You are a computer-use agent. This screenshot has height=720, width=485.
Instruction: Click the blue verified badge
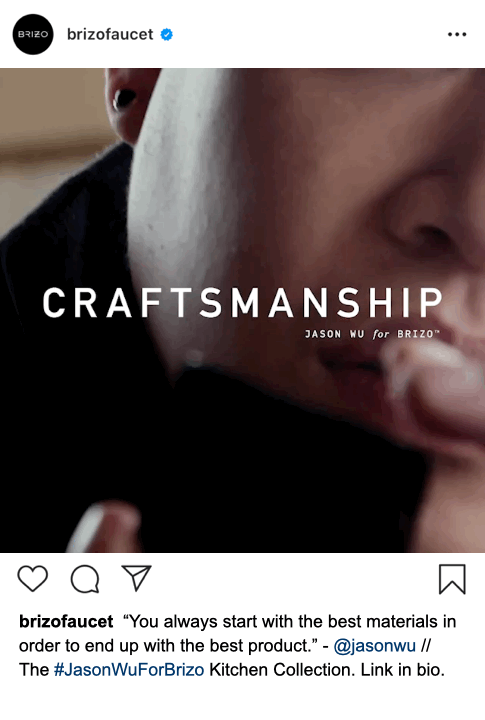167,34
